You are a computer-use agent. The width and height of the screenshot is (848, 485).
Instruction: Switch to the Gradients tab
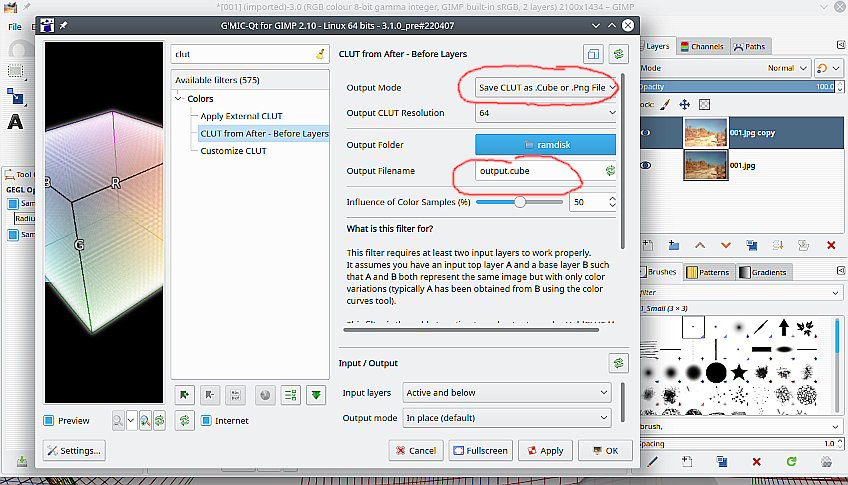click(763, 272)
